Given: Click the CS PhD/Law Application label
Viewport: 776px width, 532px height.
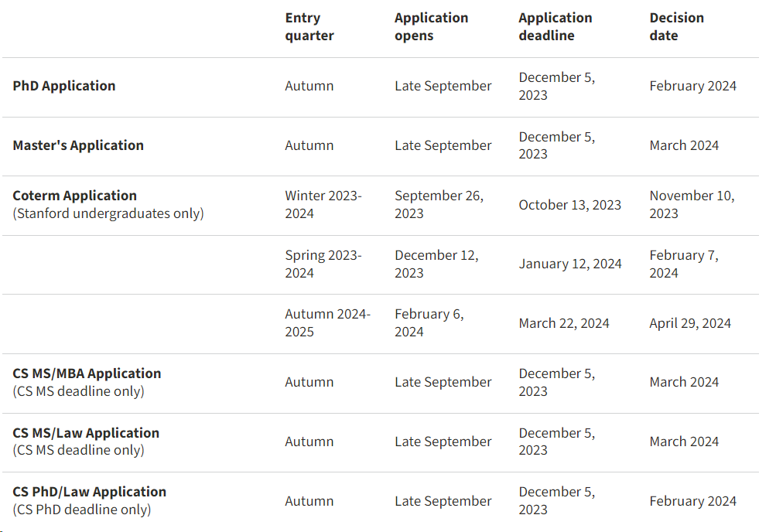Looking at the screenshot, I should [89, 492].
